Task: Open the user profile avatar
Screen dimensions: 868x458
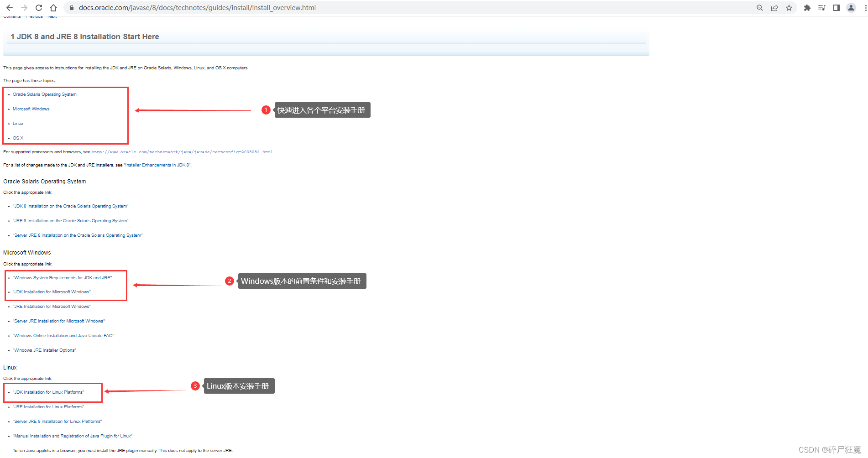Action: tap(851, 8)
